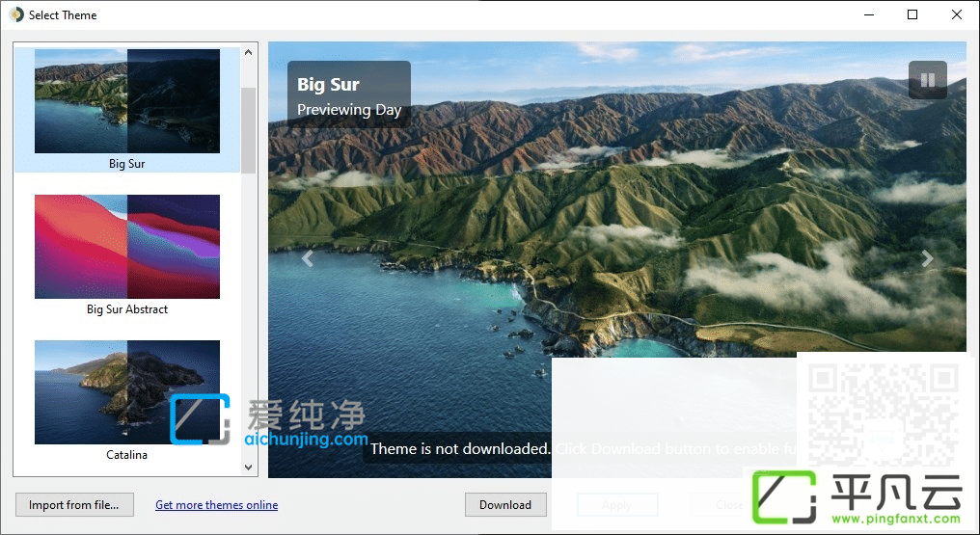980x535 pixels.
Task: Open the Get more themes online link
Action: tap(216, 505)
